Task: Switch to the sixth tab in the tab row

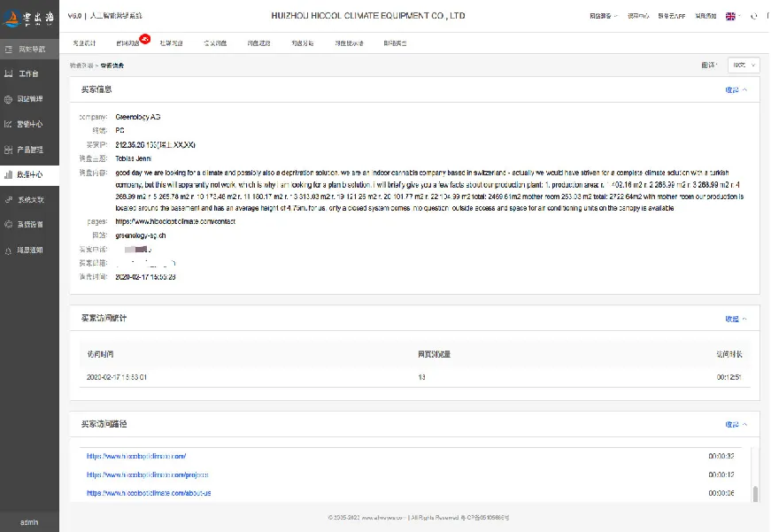Action: [x=303, y=43]
